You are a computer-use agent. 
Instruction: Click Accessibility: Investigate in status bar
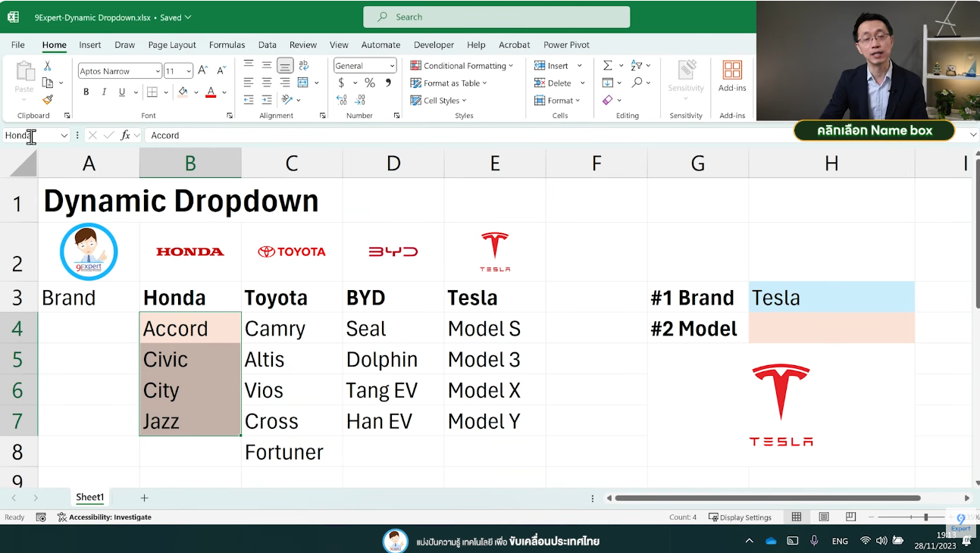105,517
